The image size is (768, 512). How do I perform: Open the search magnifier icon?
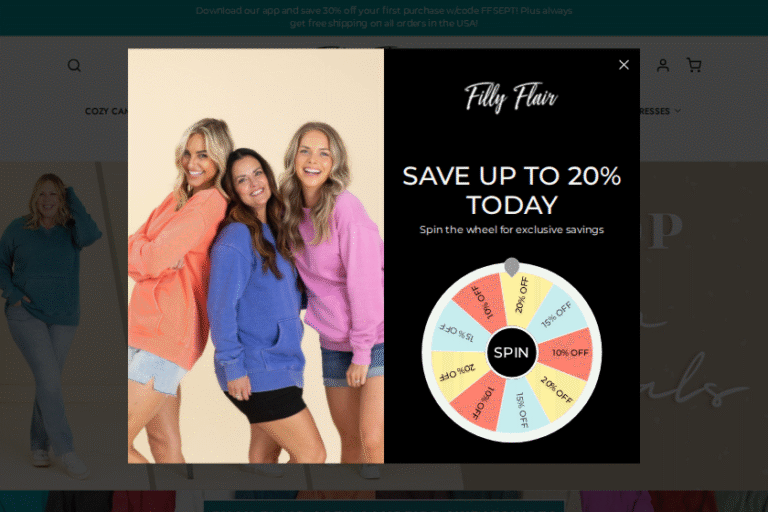74,65
